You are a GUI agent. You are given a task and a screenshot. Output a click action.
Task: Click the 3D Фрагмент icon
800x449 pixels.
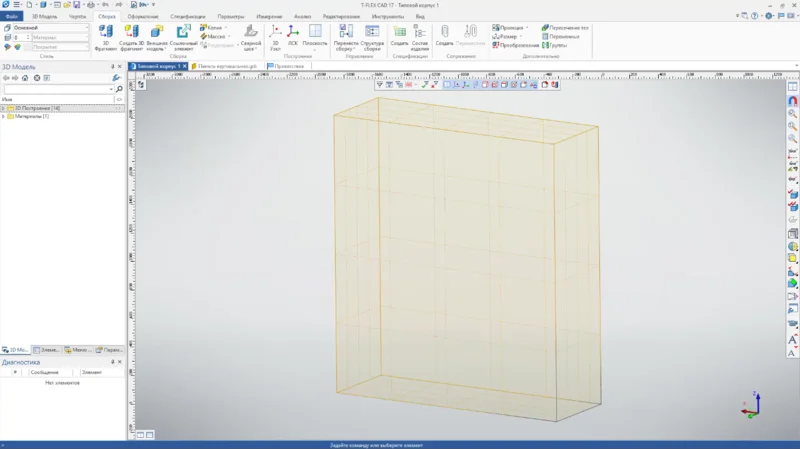[x=105, y=37]
